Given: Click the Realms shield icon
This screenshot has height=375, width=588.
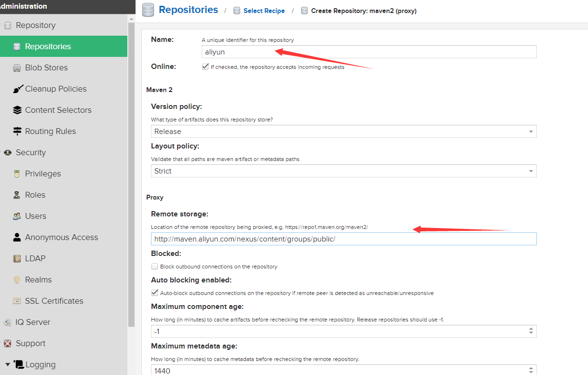Looking at the screenshot, I should click(x=17, y=280).
